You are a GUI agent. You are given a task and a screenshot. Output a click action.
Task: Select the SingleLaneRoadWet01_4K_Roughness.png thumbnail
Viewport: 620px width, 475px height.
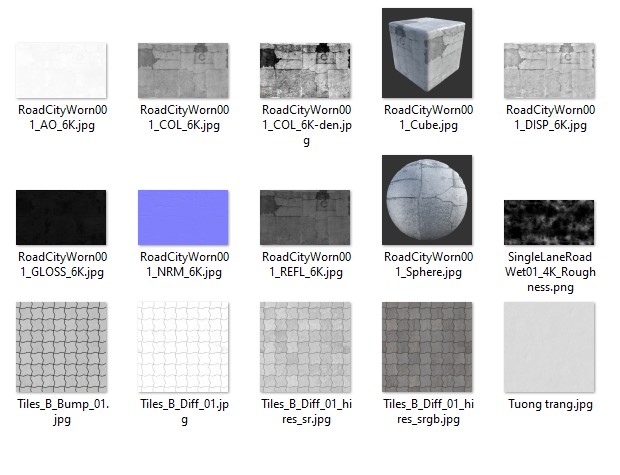click(549, 223)
